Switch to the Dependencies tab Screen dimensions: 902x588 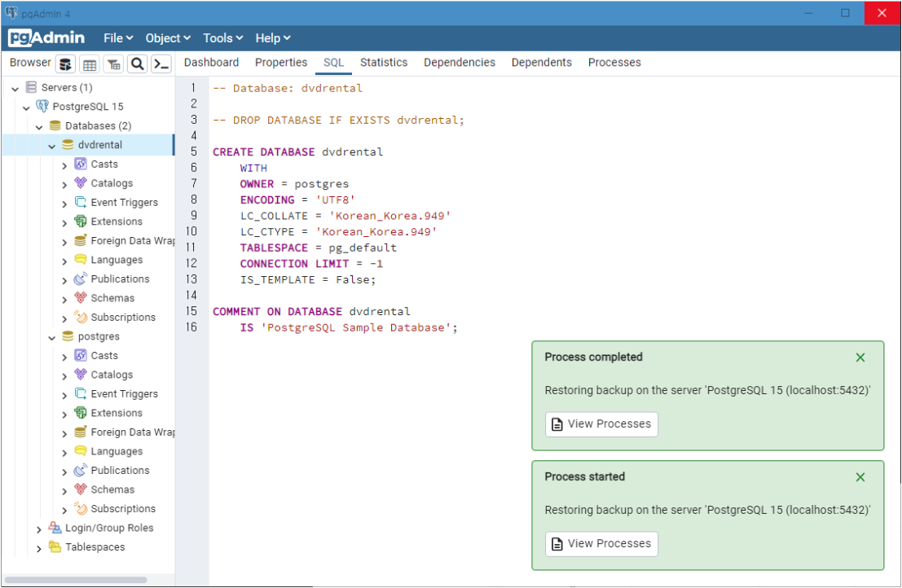(x=460, y=63)
